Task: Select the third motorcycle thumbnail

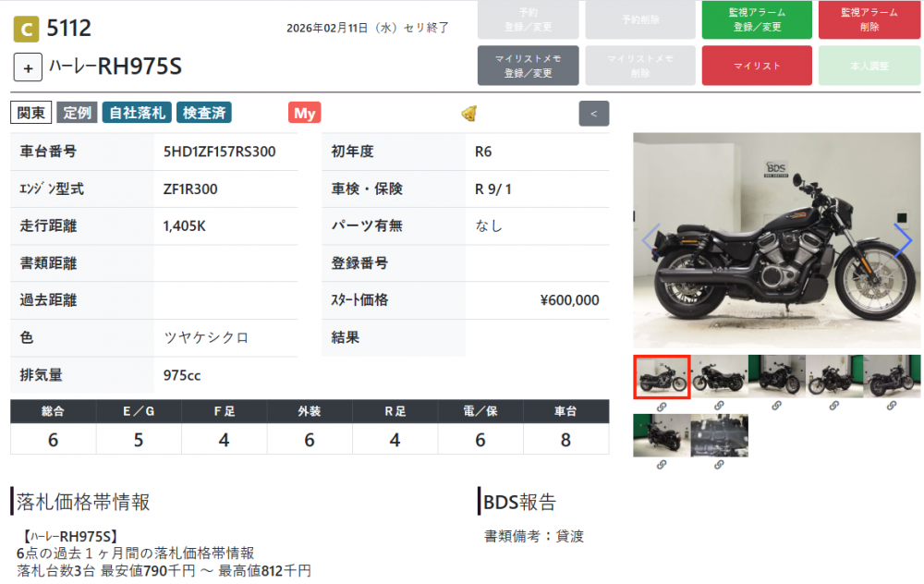Action: 777,375
